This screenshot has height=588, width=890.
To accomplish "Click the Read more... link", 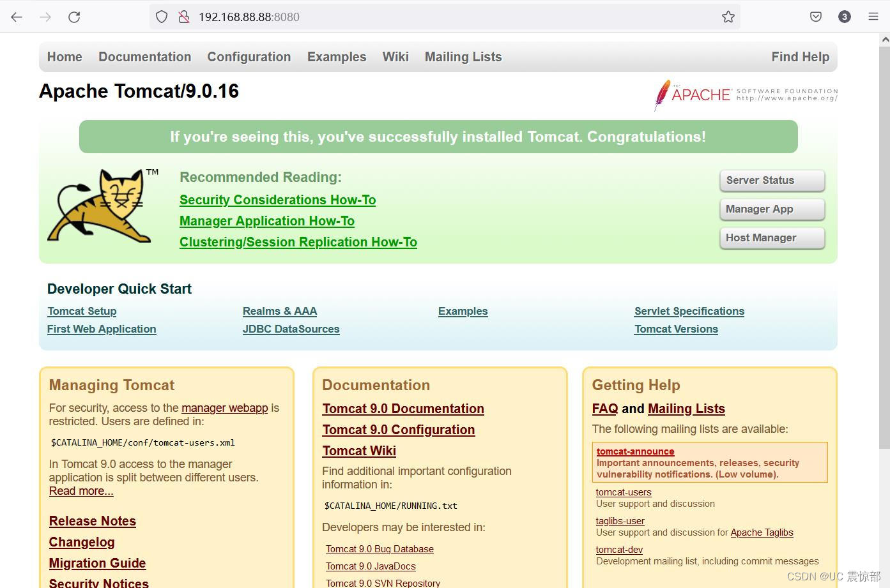I will click(81, 491).
